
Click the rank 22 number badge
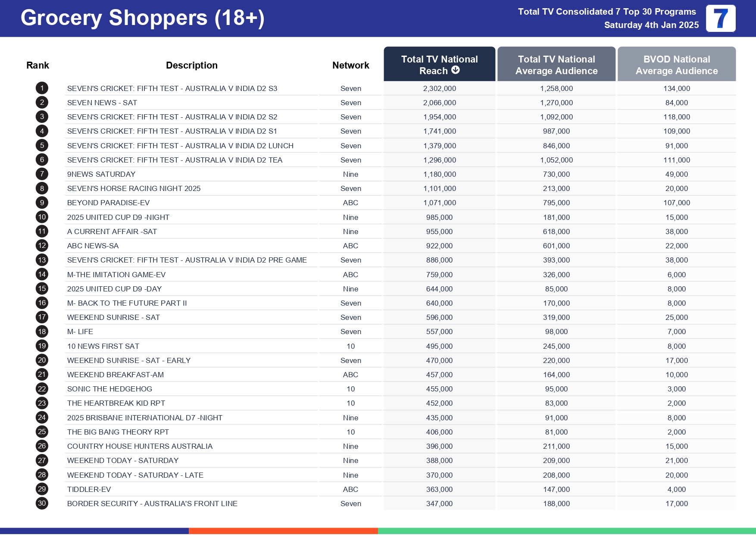coord(42,389)
